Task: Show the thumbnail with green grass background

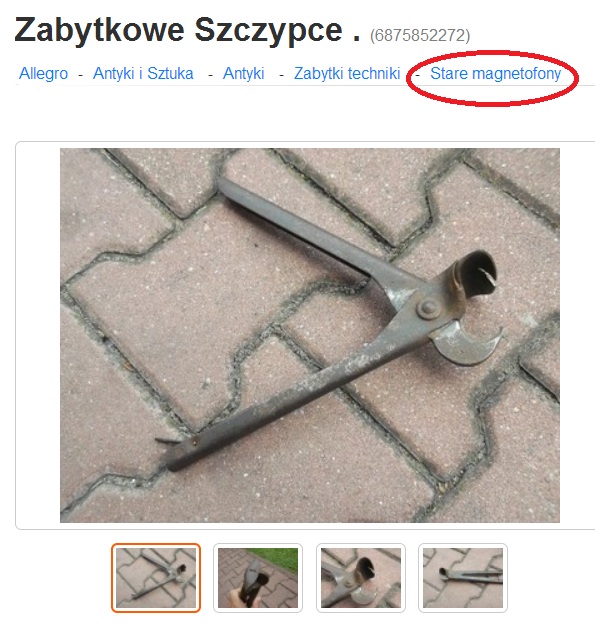Action: point(258,577)
